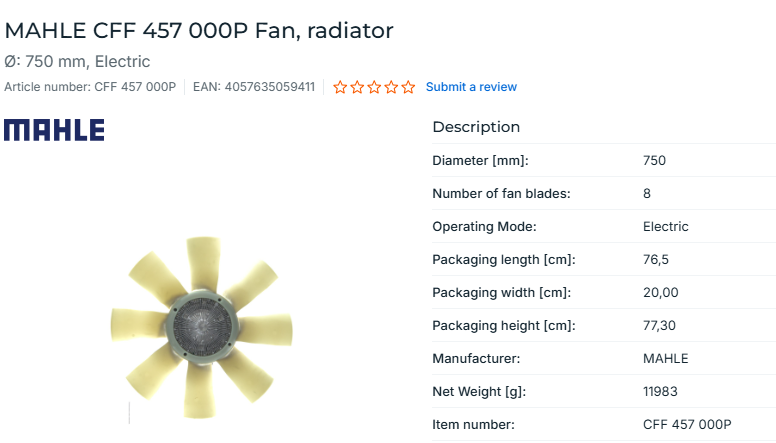Click the Manufacturer value MAHLE
The image size is (776, 443).
(665, 358)
